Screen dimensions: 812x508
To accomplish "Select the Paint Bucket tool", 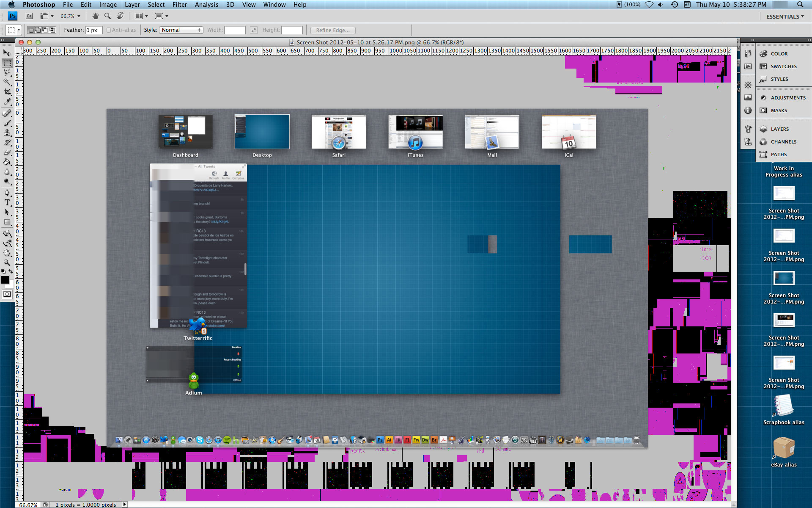I will pyautogui.click(x=7, y=162).
